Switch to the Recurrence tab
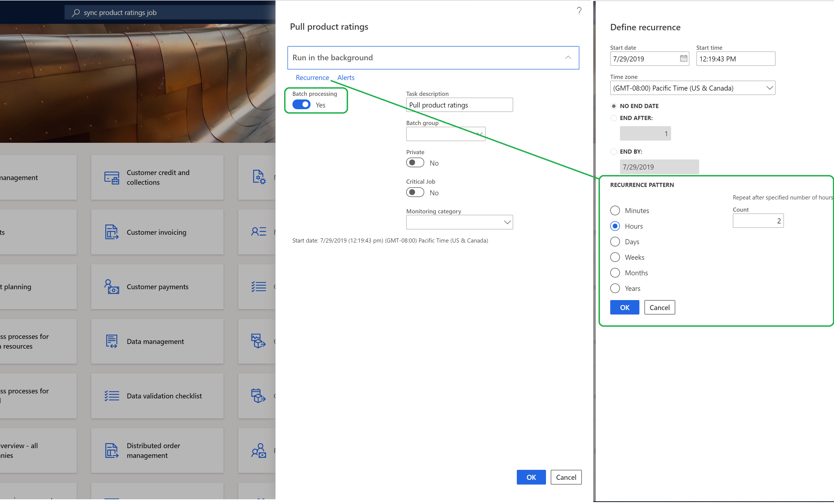The width and height of the screenshot is (834, 504). (312, 77)
